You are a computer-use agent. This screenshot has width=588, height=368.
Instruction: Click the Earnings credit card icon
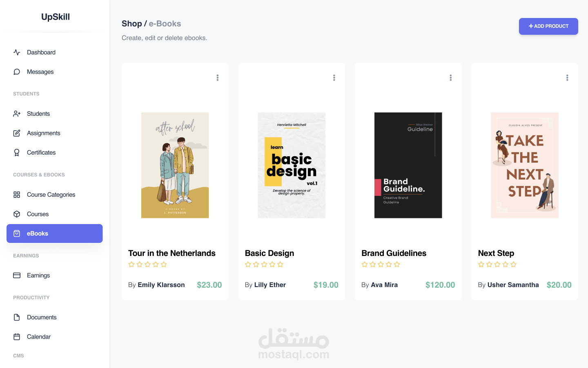click(17, 276)
